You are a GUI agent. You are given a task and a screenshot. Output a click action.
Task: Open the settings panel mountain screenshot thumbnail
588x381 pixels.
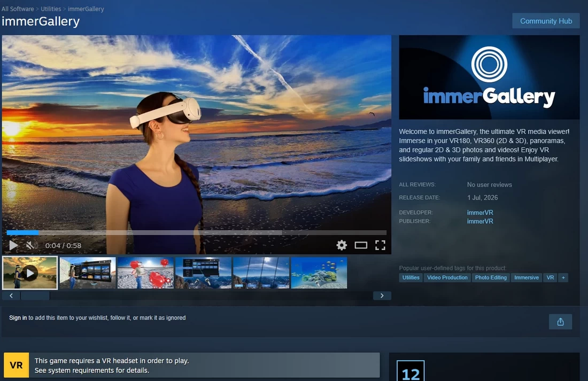203,273
